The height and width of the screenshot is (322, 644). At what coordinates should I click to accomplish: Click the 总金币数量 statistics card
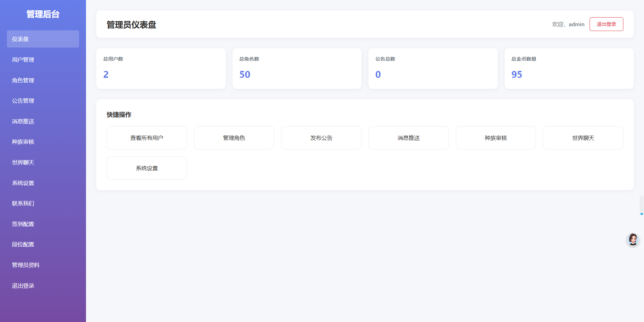click(x=569, y=69)
